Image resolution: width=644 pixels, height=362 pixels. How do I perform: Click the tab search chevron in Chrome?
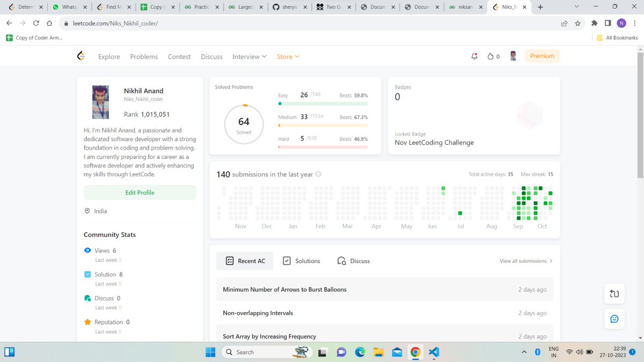click(x=576, y=6)
